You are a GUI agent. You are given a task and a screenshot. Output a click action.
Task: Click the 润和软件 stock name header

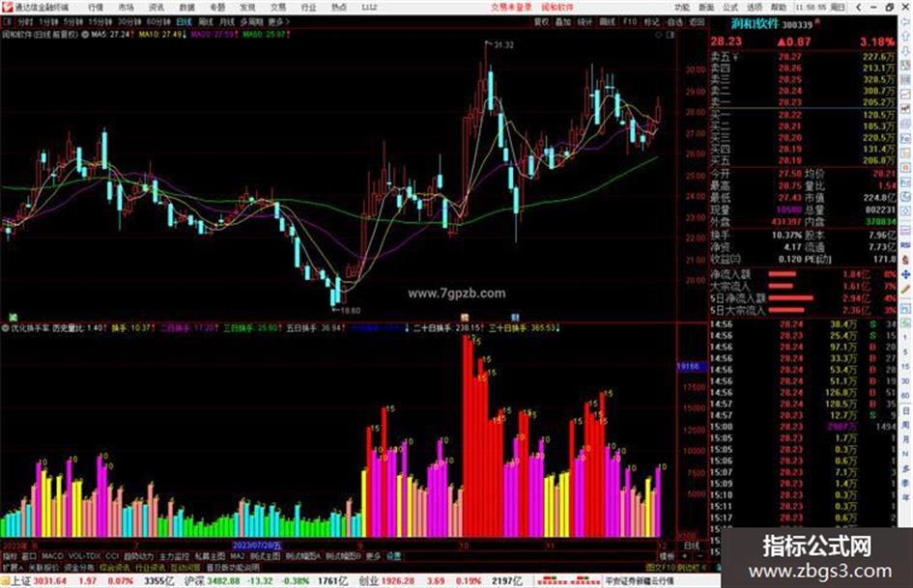click(x=755, y=24)
